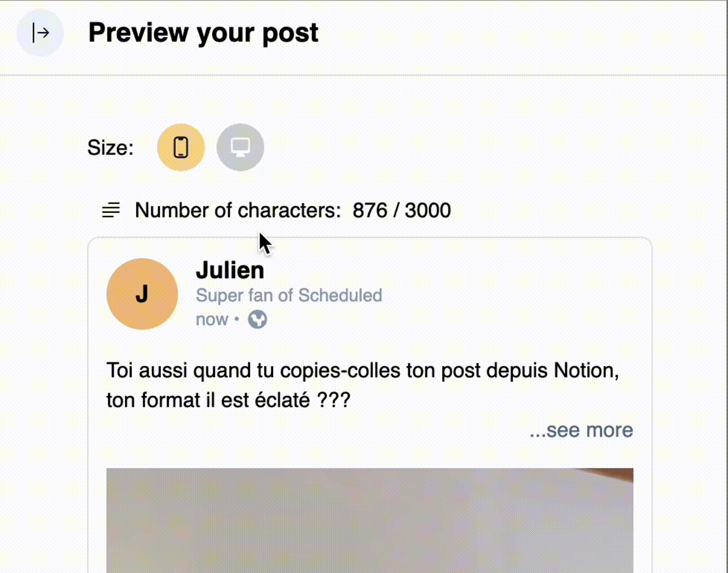This screenshot has height=573, width=728.
Task: Click the post line starting "Toi aussi quand"
Action: [x=362, y=370]
